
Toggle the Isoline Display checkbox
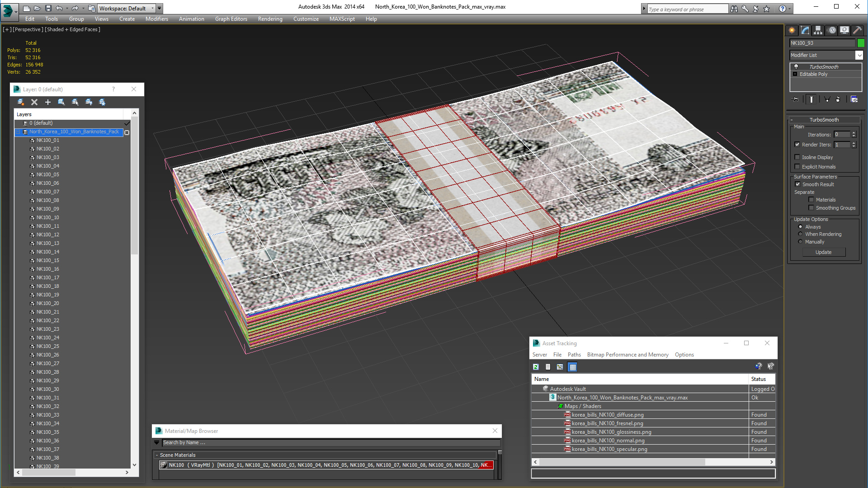(x=797, y=157)
